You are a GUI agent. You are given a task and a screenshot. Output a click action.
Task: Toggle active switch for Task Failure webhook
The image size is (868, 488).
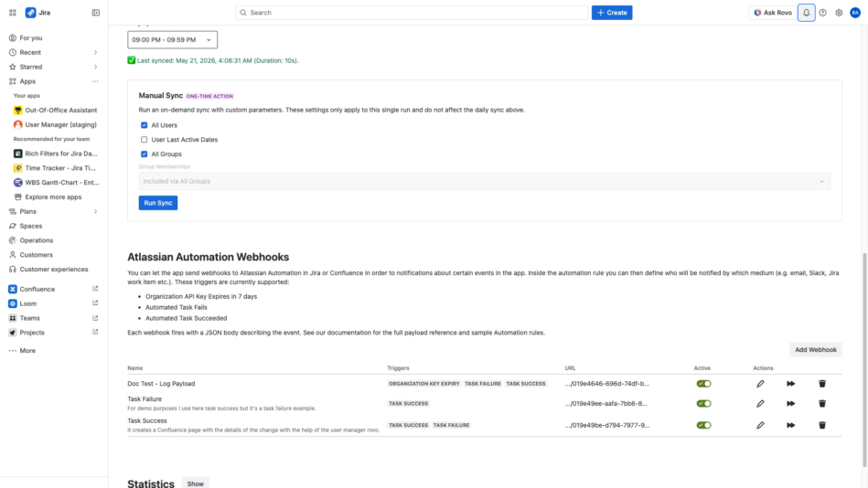703,403
